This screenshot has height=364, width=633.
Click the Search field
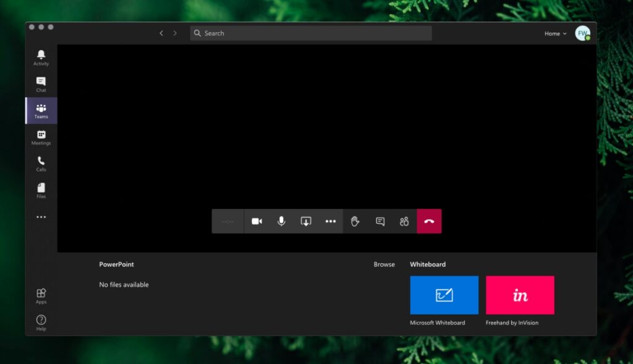tap(311, 33)
